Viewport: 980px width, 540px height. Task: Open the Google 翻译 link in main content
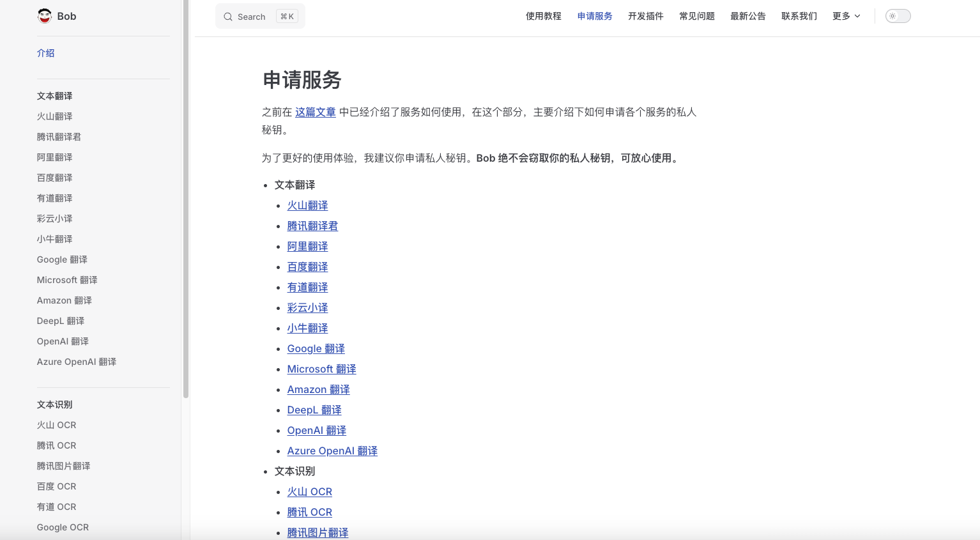pos(316,348)
